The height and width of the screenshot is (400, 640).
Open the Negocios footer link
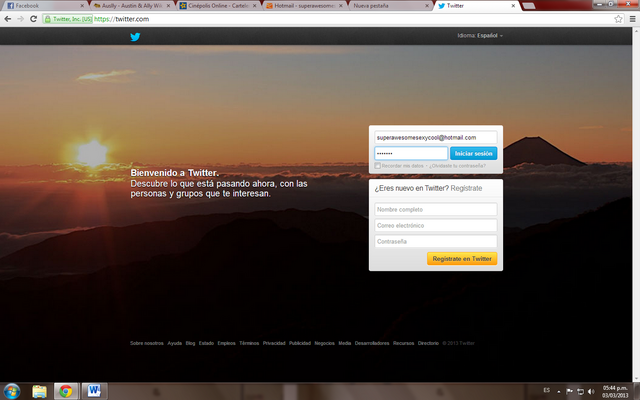(324, 343)
